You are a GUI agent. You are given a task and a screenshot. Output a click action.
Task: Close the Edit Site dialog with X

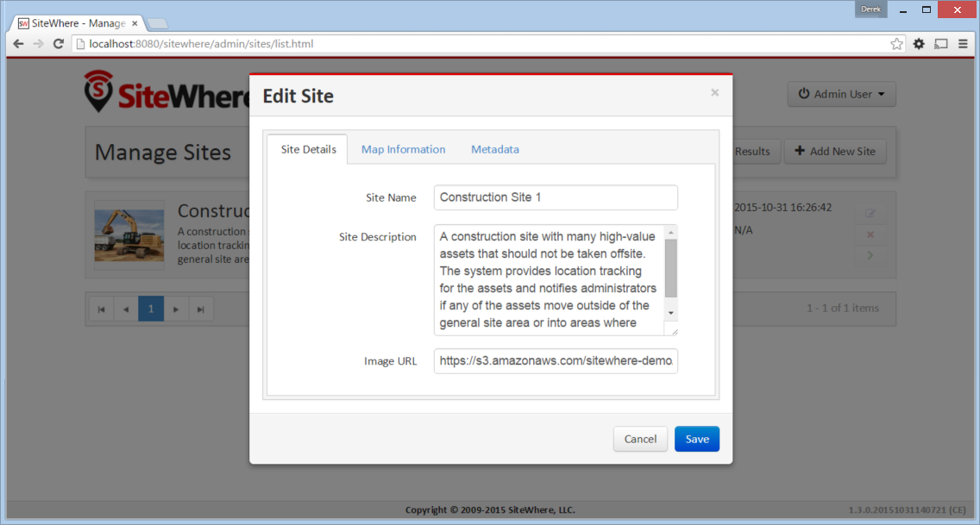tap(715, 92)
